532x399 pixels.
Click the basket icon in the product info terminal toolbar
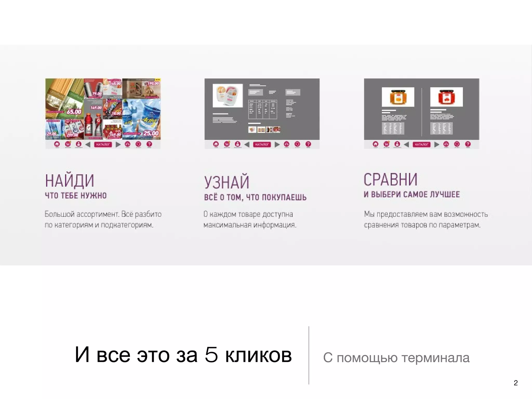pos(227,144)
